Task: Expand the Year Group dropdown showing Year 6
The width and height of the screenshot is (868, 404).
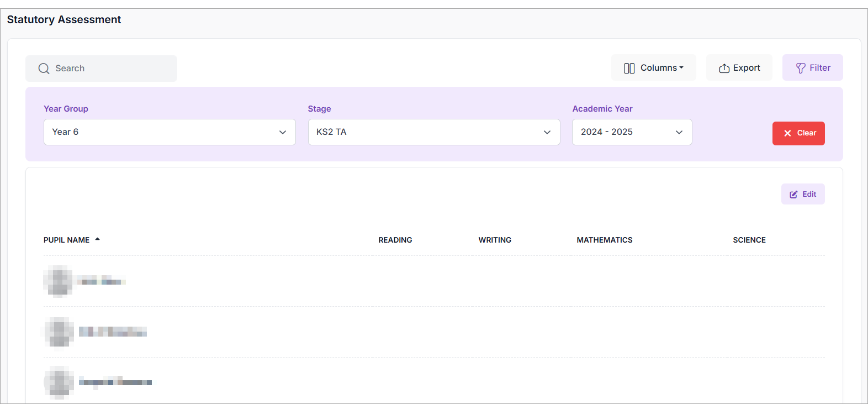Action: pyautogui.click(x=169, y=132)
